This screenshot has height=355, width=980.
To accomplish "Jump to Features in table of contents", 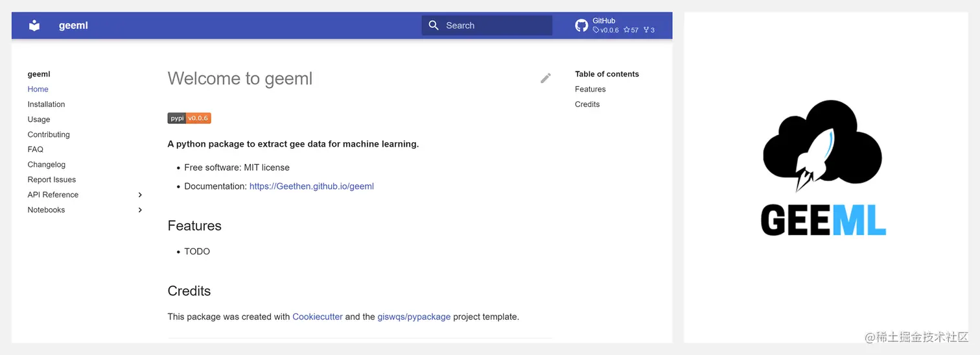I will (x=590, y=89).
